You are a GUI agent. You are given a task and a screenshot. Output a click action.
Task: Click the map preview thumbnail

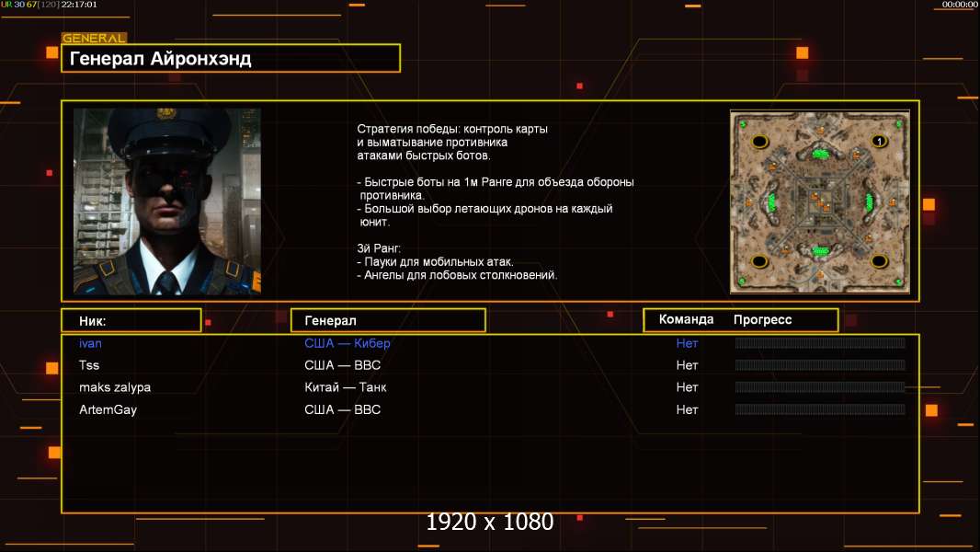[820, 201]
